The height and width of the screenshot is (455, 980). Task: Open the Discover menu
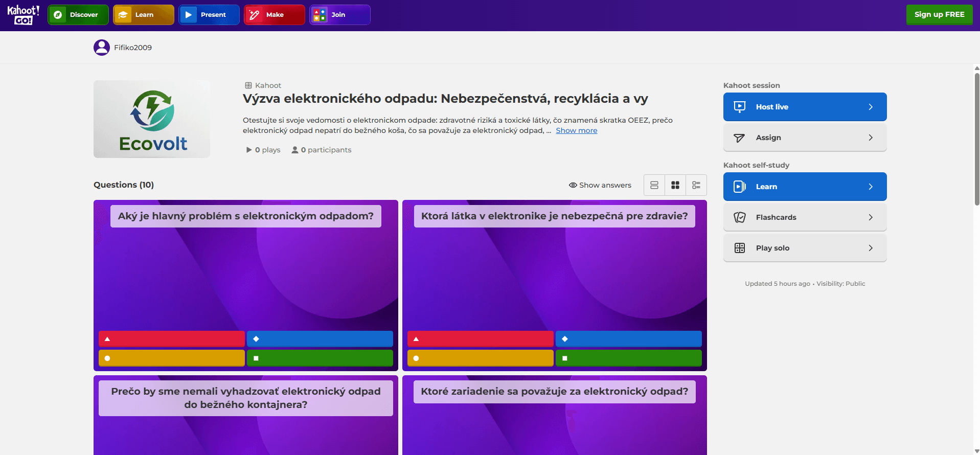coord(78,15)
